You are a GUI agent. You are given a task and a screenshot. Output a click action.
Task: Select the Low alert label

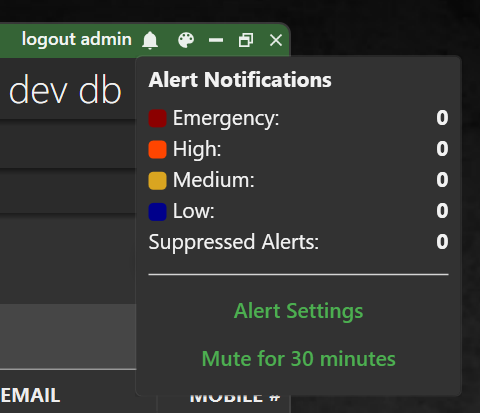pyautogui.click(x=193, y=211)
